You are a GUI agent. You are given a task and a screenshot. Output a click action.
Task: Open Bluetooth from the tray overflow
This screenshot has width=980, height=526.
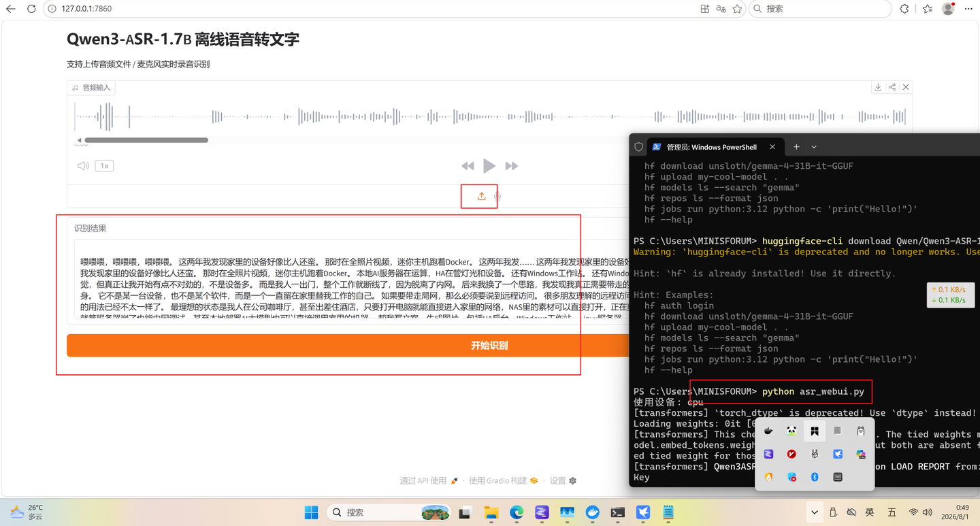point(815,477)
